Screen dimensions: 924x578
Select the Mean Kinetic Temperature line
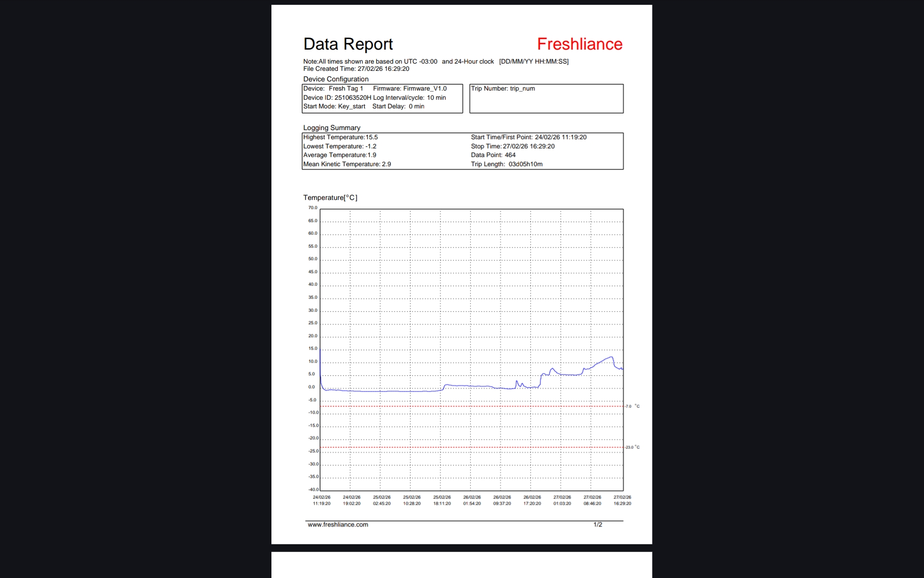346,164
